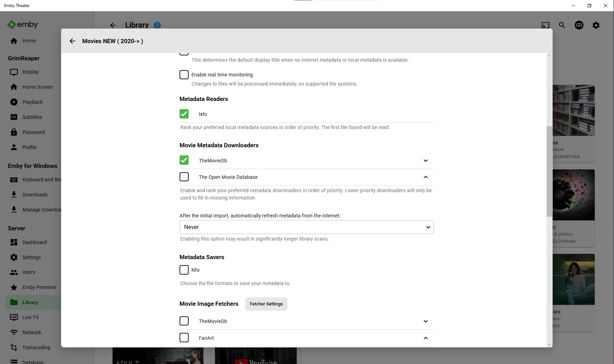Screen dimensions: 614x364
Task: Open the YouTube library thumbnail
Action: point(256,356)
